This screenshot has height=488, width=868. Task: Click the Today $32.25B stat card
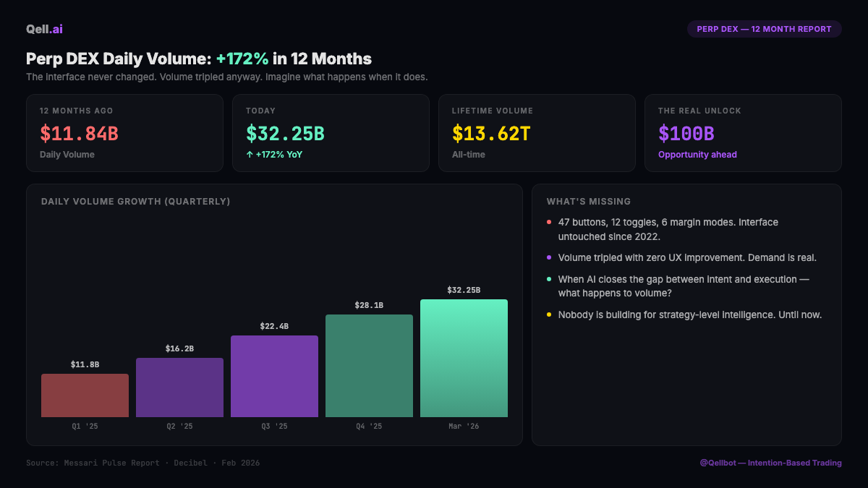(x=331, y=133)
